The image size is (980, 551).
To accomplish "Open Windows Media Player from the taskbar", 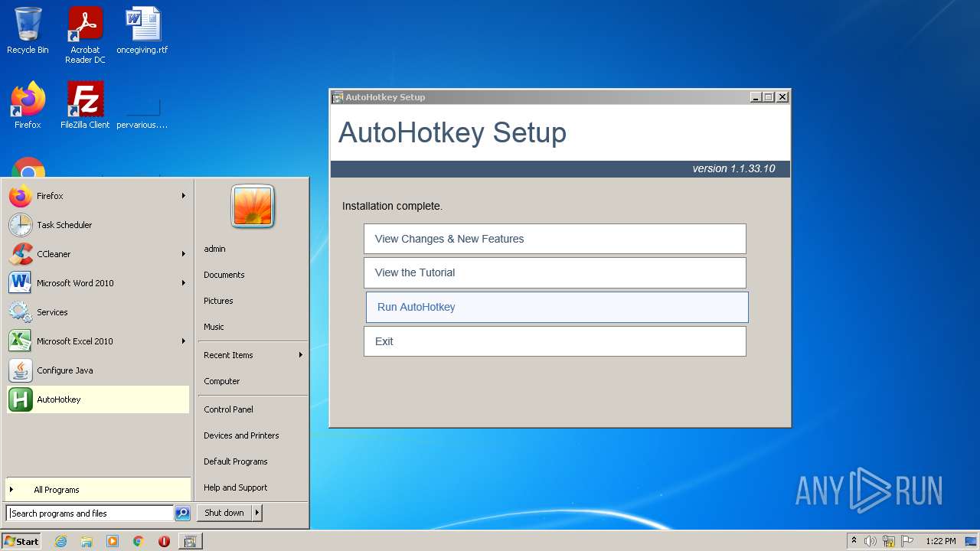I will tap(113, 541).
